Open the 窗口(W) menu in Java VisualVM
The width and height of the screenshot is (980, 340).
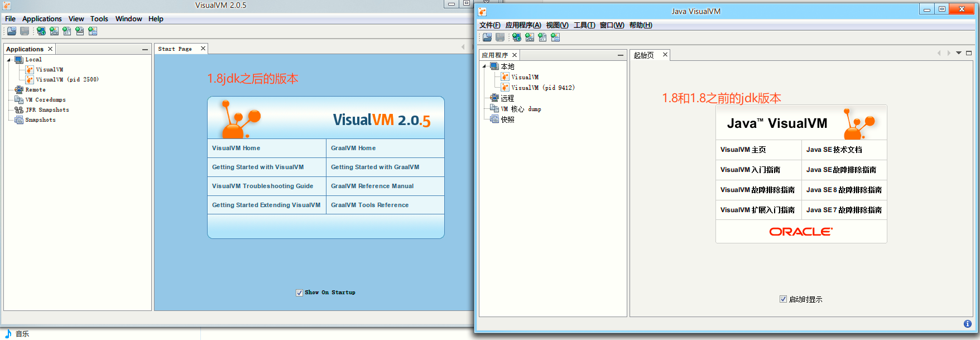coord(612,25)
